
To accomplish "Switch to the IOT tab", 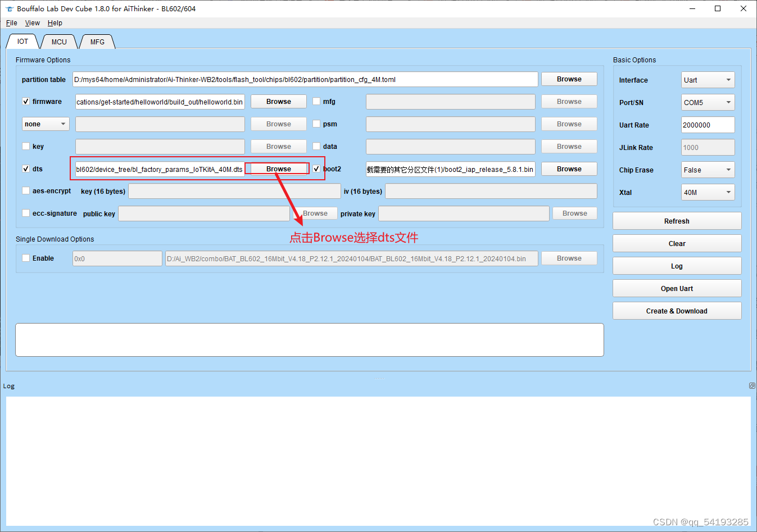I will (x=22, y=42).
